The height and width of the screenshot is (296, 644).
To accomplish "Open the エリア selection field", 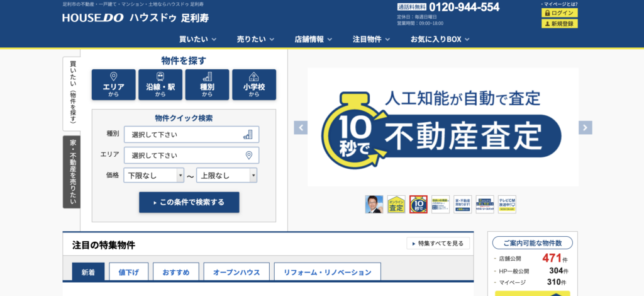I will click(191, 156).
